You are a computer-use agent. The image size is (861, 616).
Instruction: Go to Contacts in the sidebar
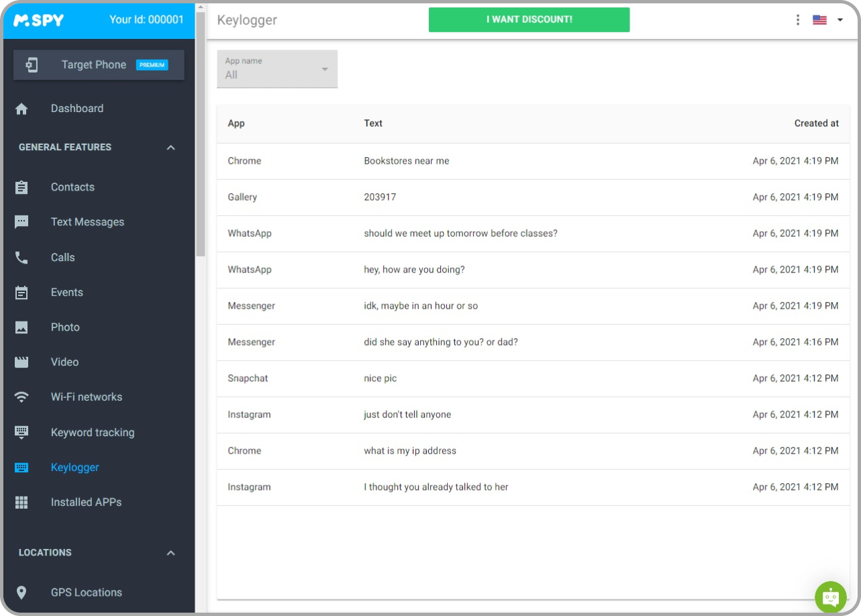72,187
